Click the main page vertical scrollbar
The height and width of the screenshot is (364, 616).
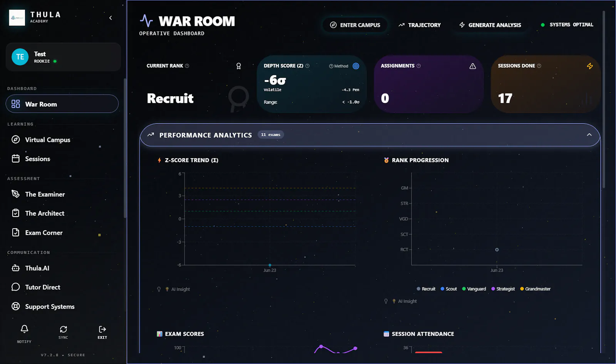[x=604, y=99]
